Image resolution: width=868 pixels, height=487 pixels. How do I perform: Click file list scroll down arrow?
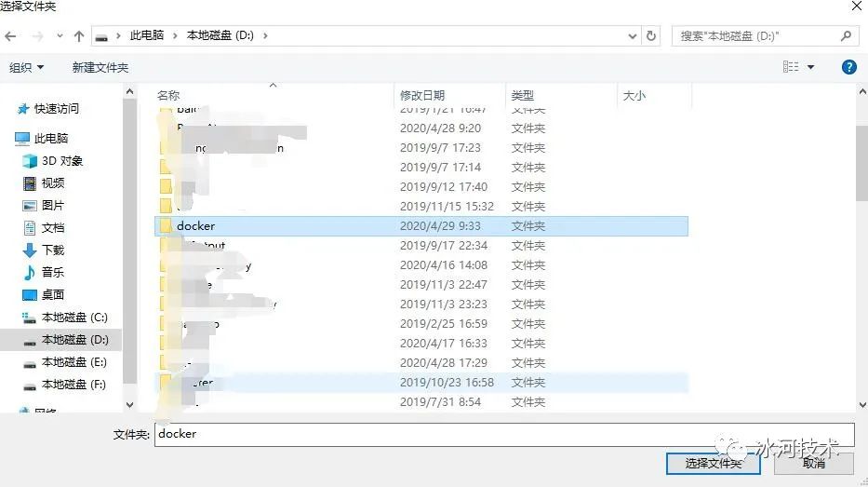point(862,405)
